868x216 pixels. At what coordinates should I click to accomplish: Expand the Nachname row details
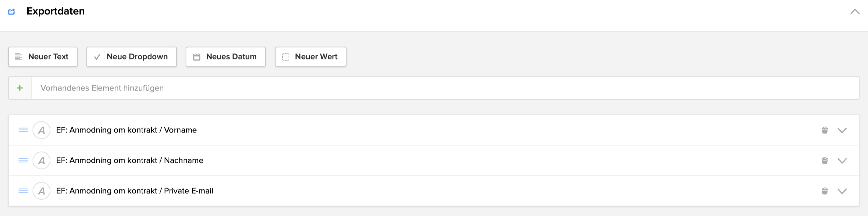click(x=842, y=161)
